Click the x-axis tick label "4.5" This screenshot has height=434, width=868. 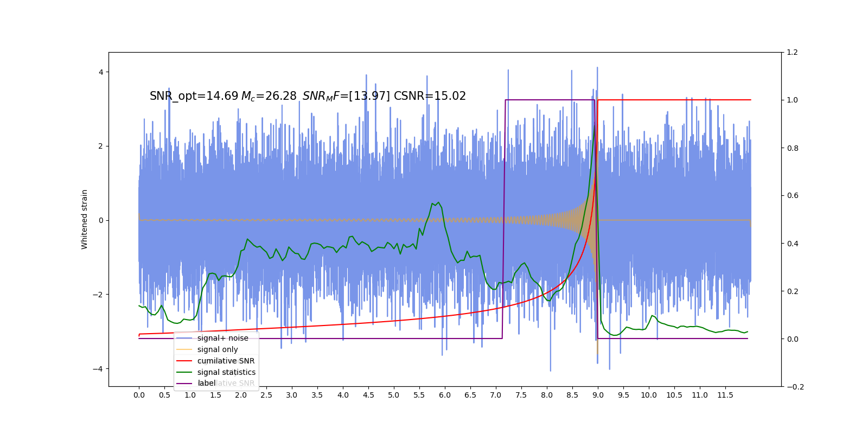(x=368, y=395)
